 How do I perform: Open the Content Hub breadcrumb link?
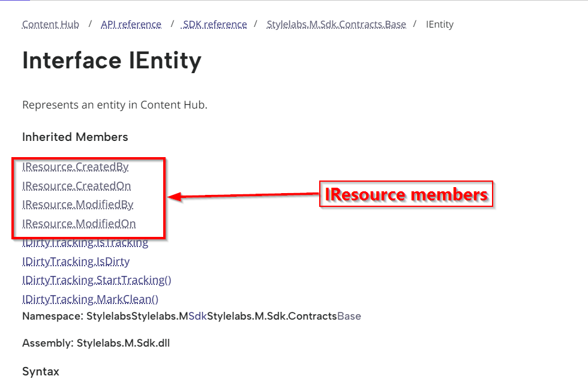50,25
